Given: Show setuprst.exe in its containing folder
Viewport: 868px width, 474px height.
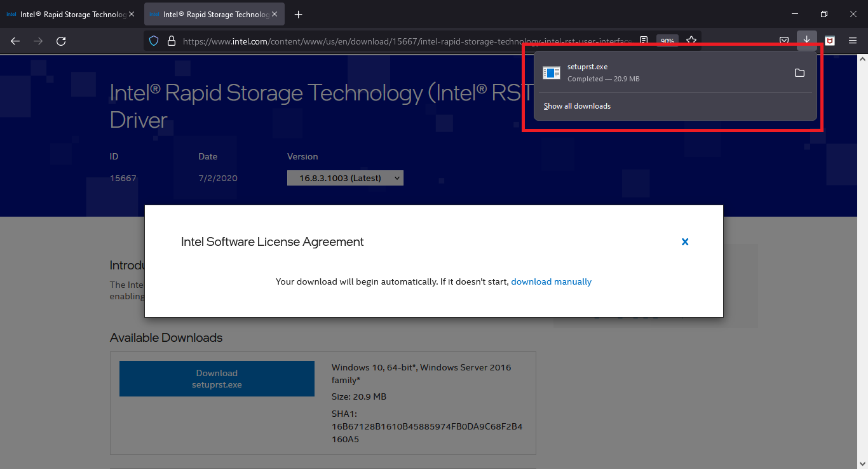Looking at the screenshot, I should point(799,73).
